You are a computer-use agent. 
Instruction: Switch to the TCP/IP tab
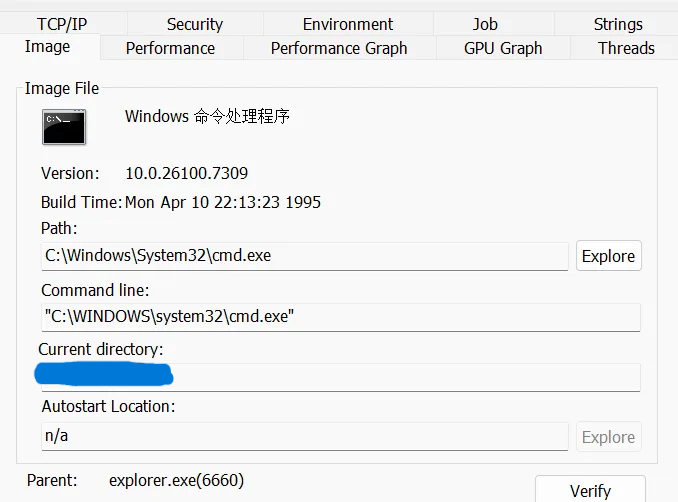[x=62, y=24]
